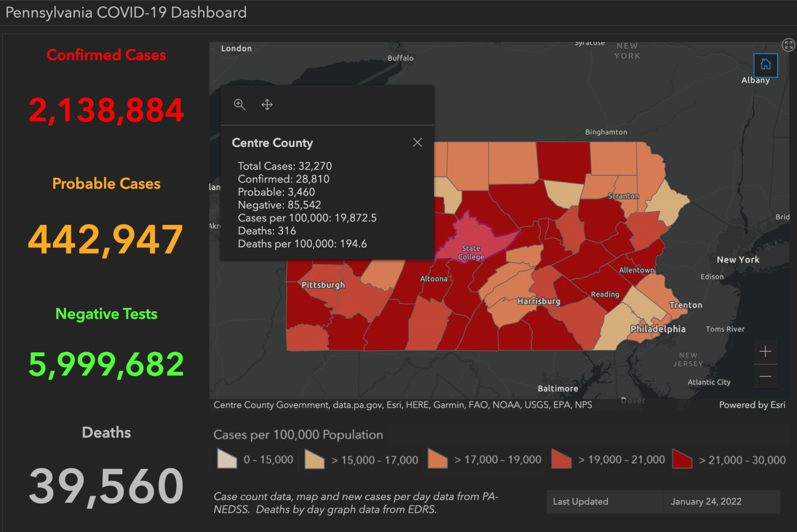
Task: Click 'Deaths: 316' in popup
Action: [x=267, y=231]
